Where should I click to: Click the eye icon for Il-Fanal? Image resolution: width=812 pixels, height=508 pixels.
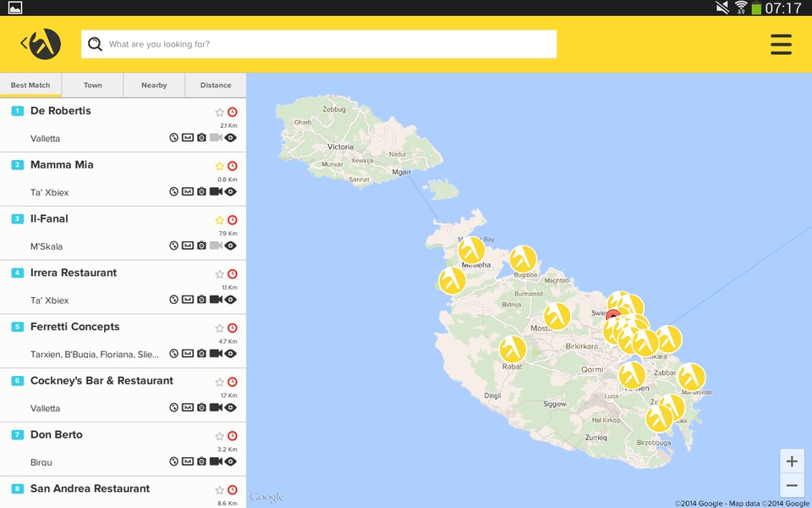tap(230, 246)
